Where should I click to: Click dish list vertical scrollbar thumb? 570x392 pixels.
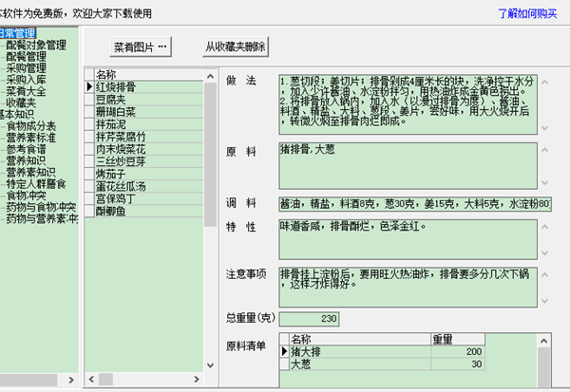pyautogui.click(x=210, y=155)
